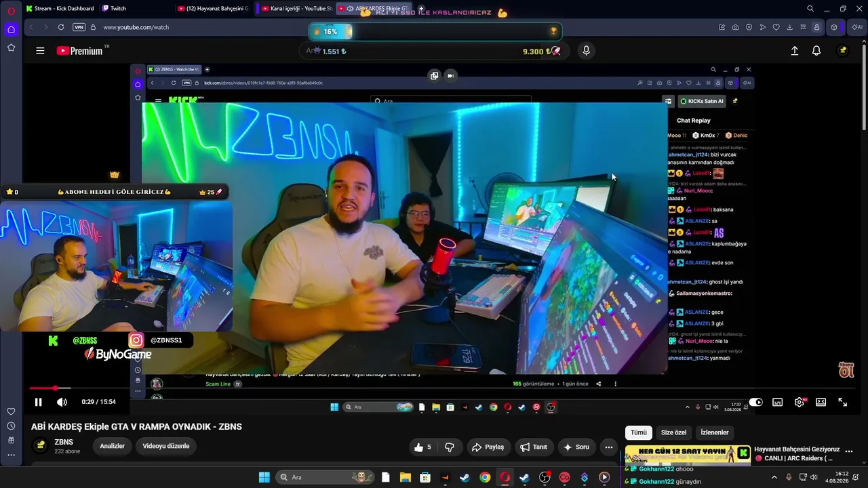The height and width of the screenshot is (488, 868).
Task: Open Opera sidebar more options
Action: pos(11,455)
